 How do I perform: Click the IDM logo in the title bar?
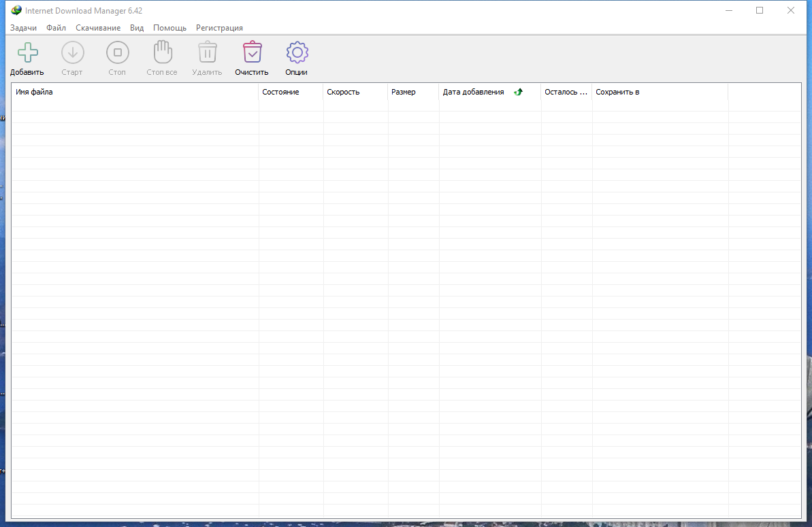15,10
